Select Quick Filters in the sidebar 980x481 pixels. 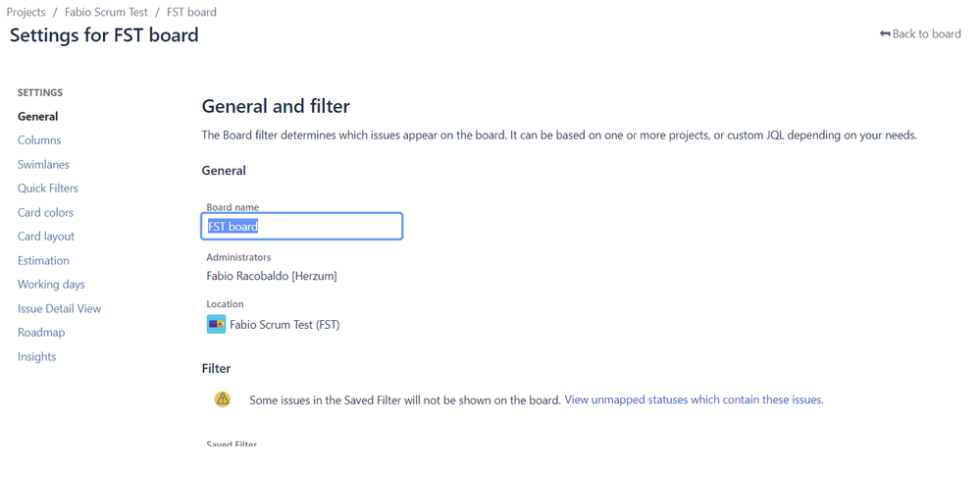[48, 188]
